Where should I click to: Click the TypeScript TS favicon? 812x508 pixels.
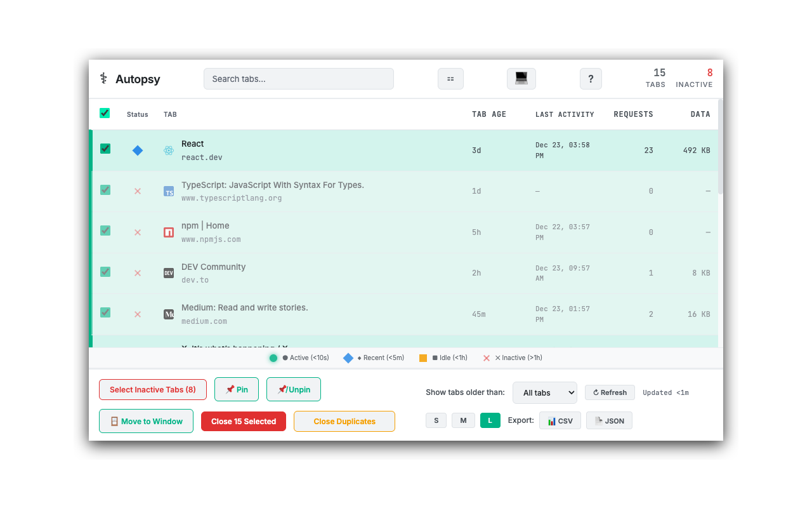point(168,191)
